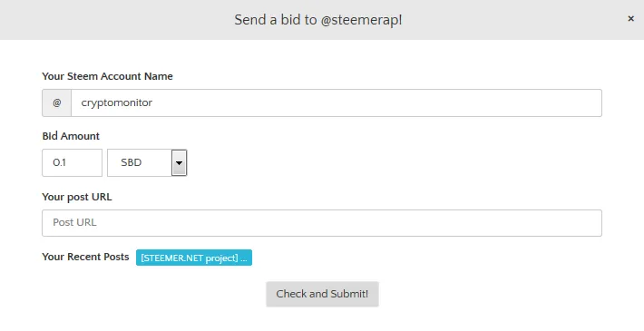
Task: Focus the cryptomonitor account name field
Action: 337,102
